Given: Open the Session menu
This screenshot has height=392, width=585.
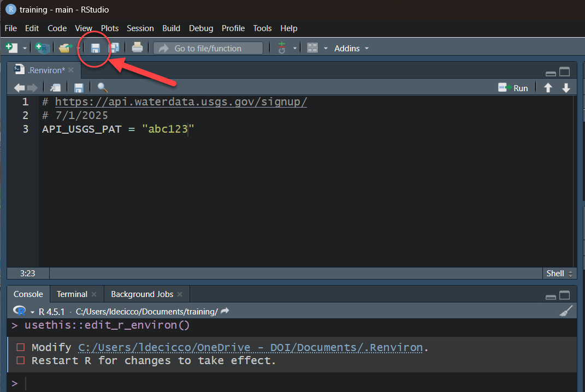Looking at the screenshot, I should (x=140, y=28).
